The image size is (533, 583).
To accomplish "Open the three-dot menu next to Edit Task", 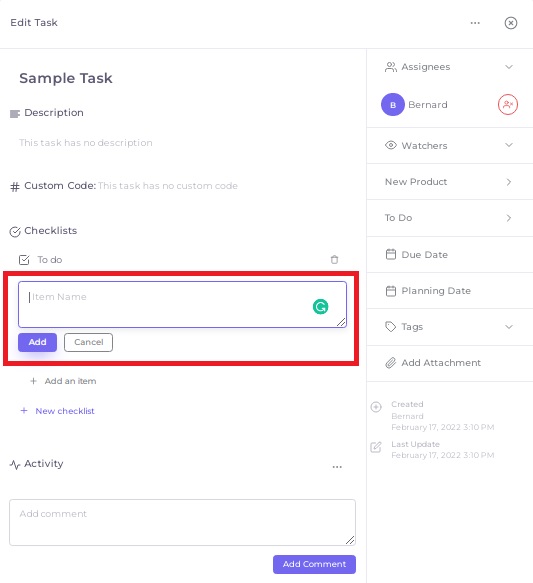I will pyautogui.click(x=475, y=23).
